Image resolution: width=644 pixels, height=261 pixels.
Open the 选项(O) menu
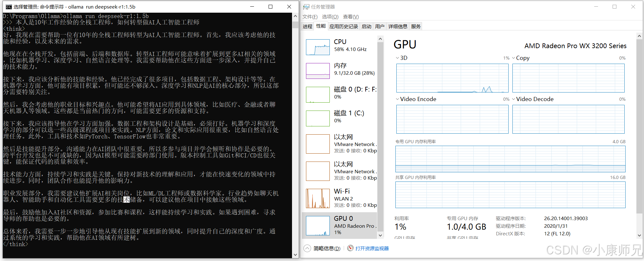(x=330, y=17)
